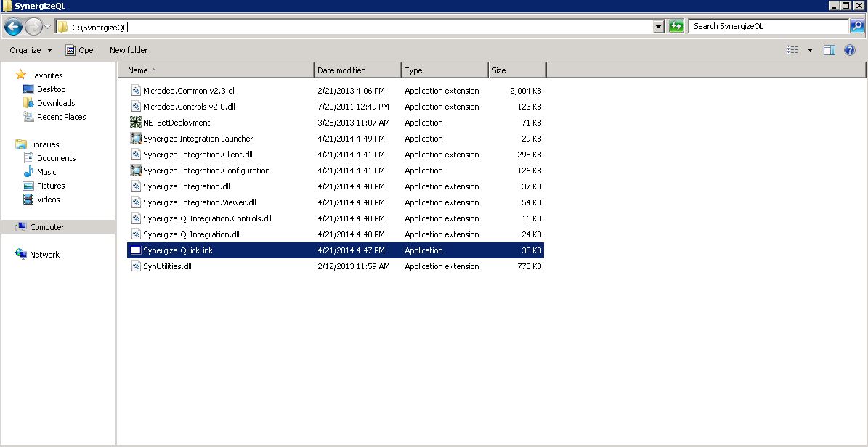Screen dimensions: 868x447
Task: Sort by the Name column header
Action: point(216,70)
